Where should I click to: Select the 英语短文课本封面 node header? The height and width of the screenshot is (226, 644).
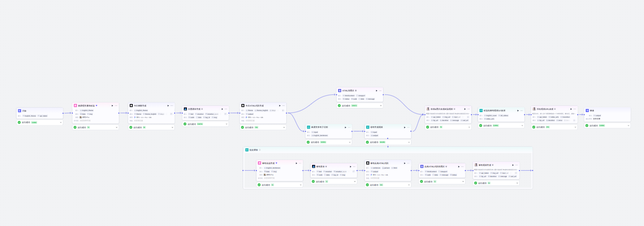tap(86, 105)
